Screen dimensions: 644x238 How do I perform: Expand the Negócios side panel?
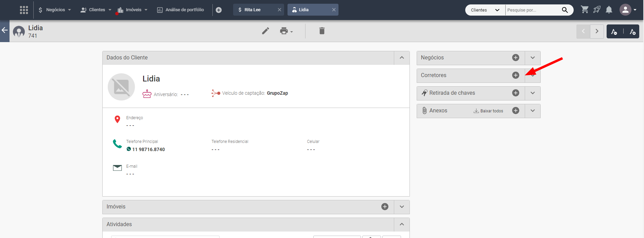[x=533, y=58]
